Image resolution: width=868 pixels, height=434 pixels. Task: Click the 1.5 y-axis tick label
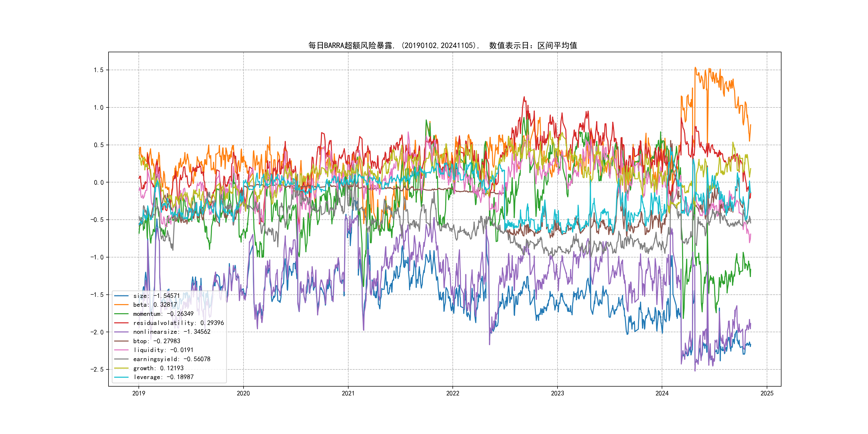[x=98, y=70]
